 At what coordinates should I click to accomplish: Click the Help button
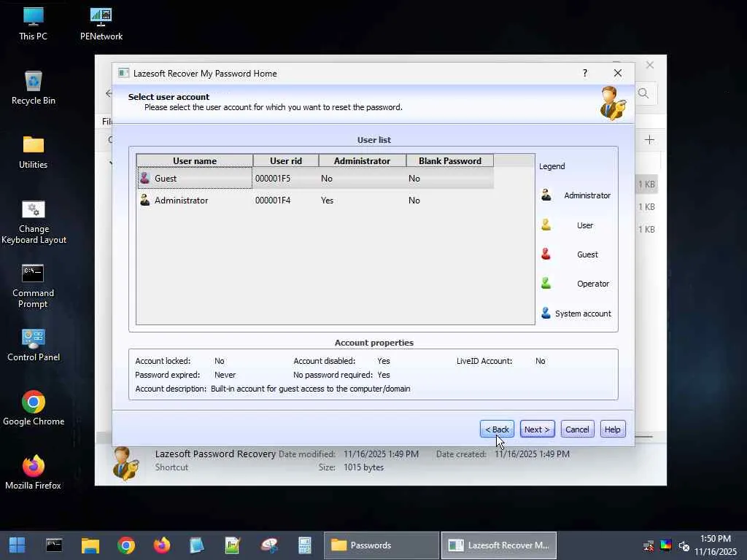point(612,429)
